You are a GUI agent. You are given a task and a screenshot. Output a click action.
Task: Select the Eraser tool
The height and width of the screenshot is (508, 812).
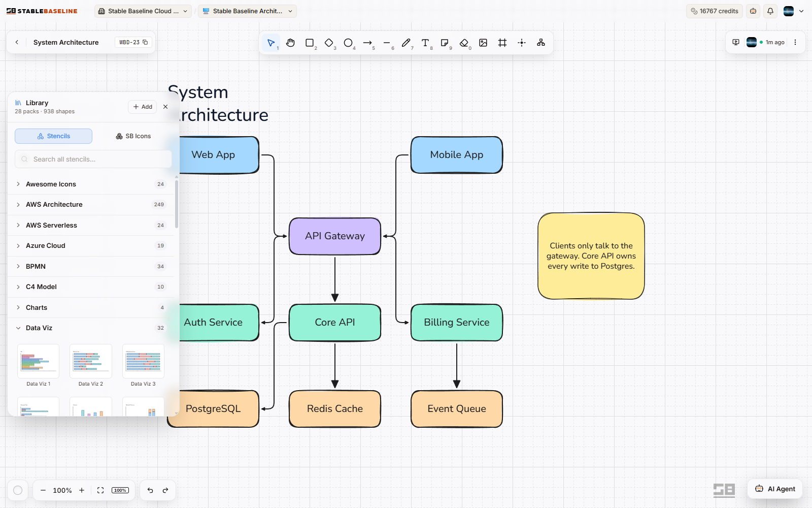[464, 43]
